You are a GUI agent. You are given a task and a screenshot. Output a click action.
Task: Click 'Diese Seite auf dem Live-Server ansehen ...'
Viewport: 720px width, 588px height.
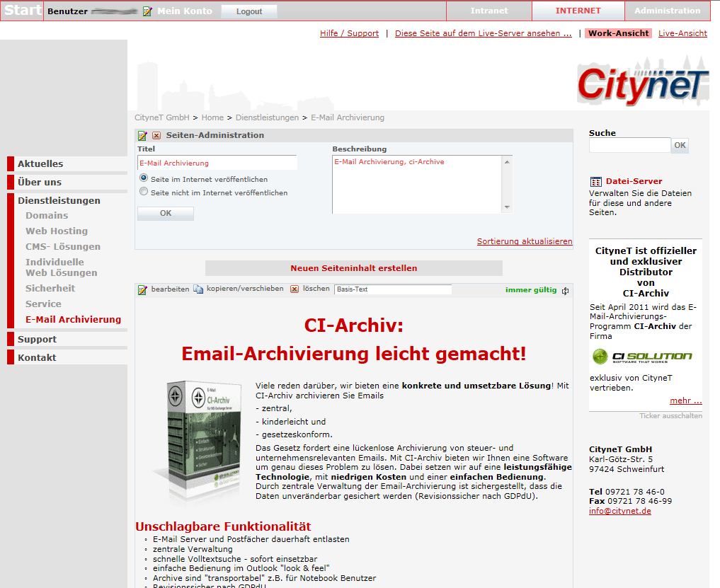[x=483, y=33]
